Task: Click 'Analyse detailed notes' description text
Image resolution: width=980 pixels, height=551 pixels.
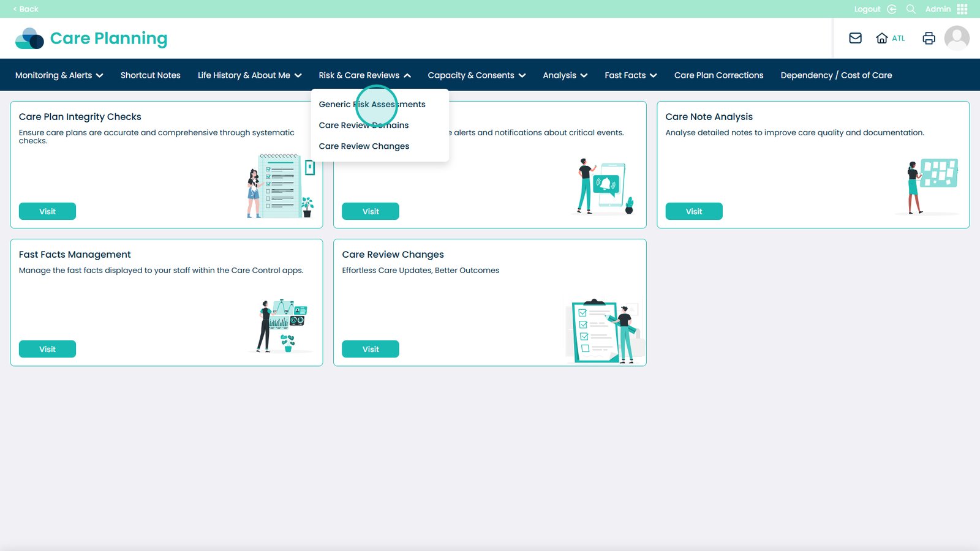Action: [794, 133]
